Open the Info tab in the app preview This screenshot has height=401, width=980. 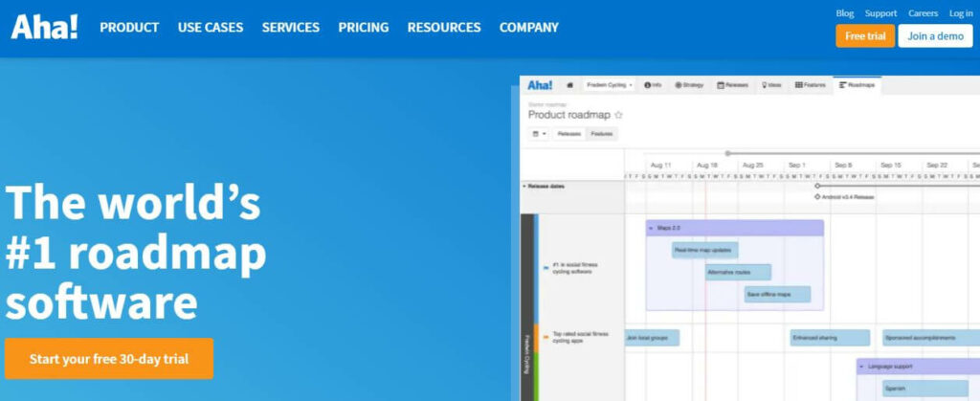pos(653,85)
